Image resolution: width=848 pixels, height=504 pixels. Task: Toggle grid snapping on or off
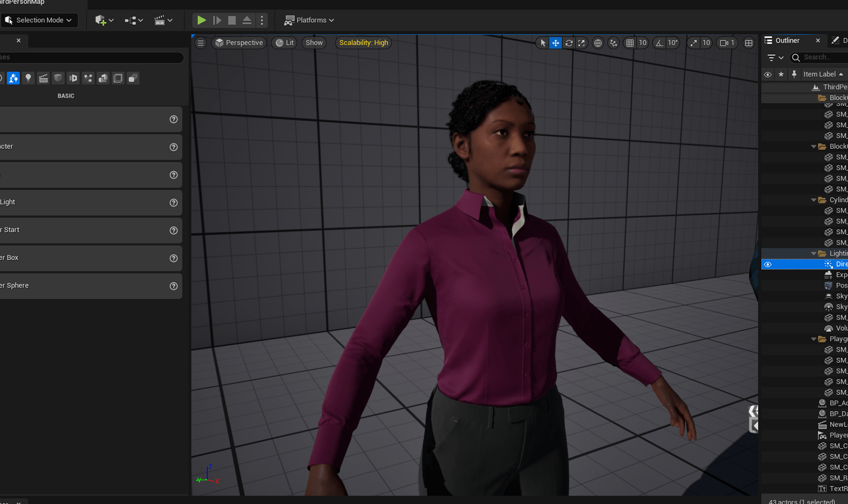(631, 43)
